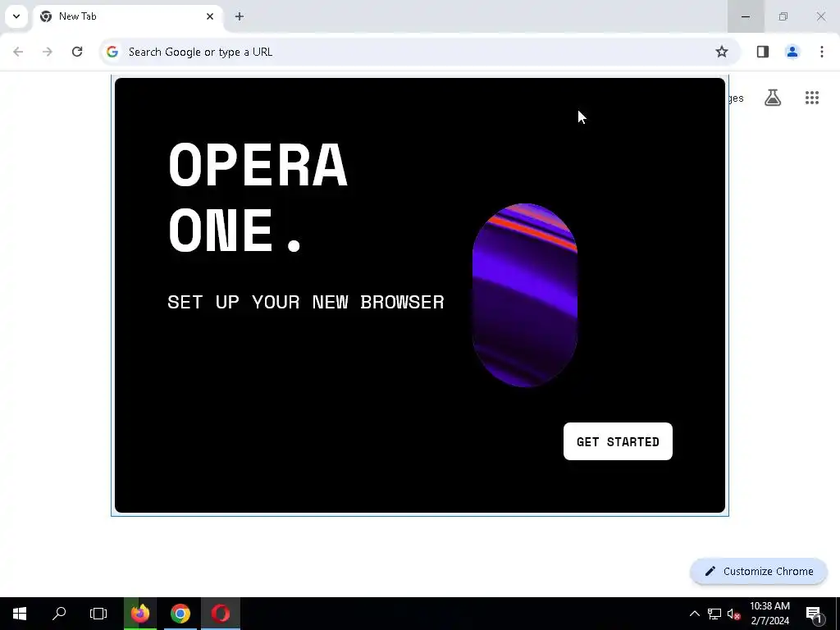Open the Windows notification center

coord(814,614)
